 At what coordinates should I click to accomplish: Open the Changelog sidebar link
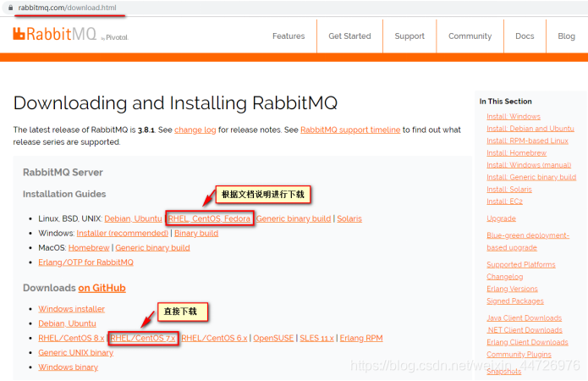point(505,277)
